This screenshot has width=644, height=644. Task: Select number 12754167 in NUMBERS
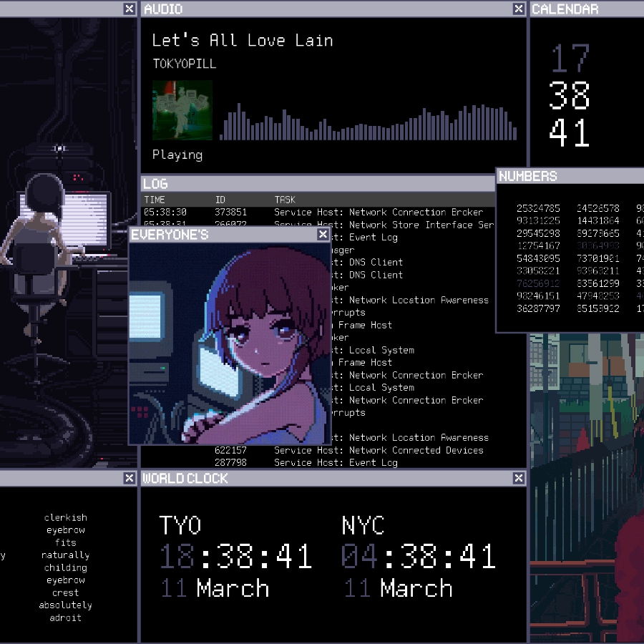click(x=538, y=245)
